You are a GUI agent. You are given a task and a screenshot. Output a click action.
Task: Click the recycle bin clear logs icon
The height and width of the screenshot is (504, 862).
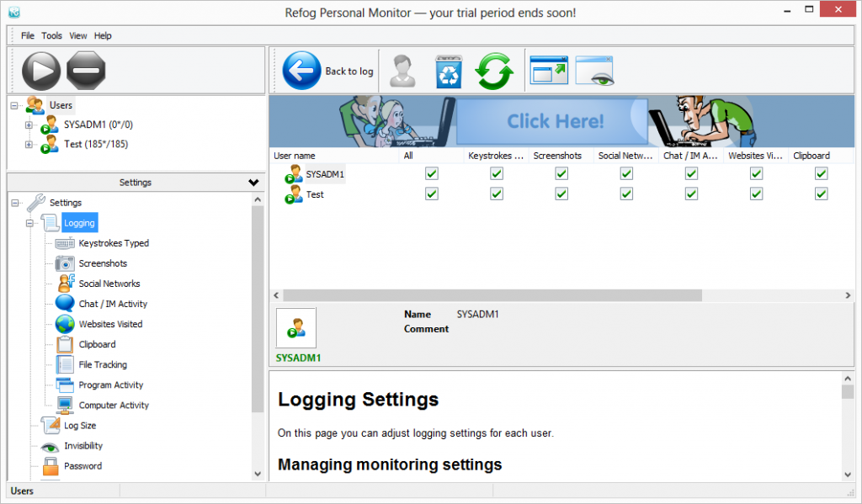point(449,72)
